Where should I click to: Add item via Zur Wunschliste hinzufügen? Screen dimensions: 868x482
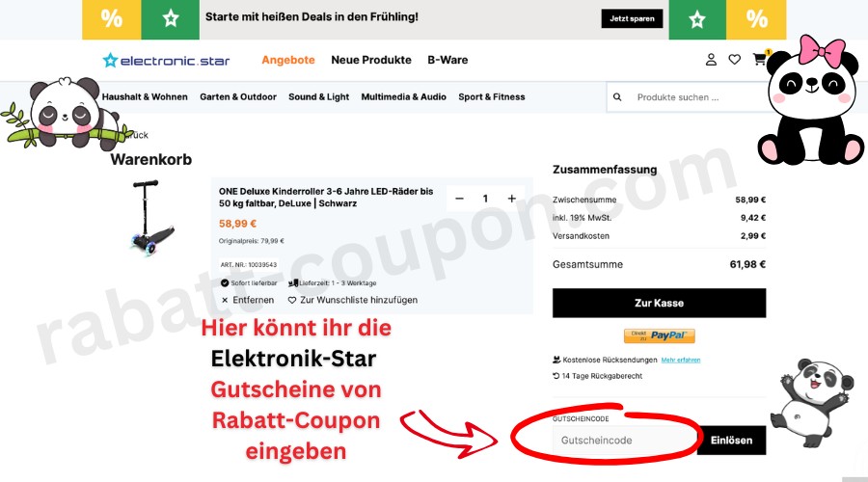(353, 300)
